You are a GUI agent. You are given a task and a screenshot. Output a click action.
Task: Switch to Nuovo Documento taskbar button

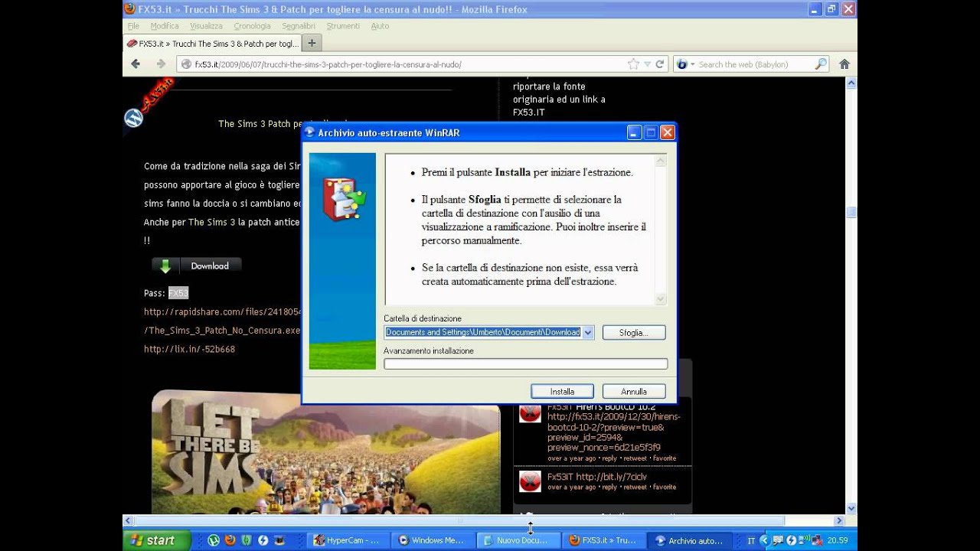coord(518,540)
